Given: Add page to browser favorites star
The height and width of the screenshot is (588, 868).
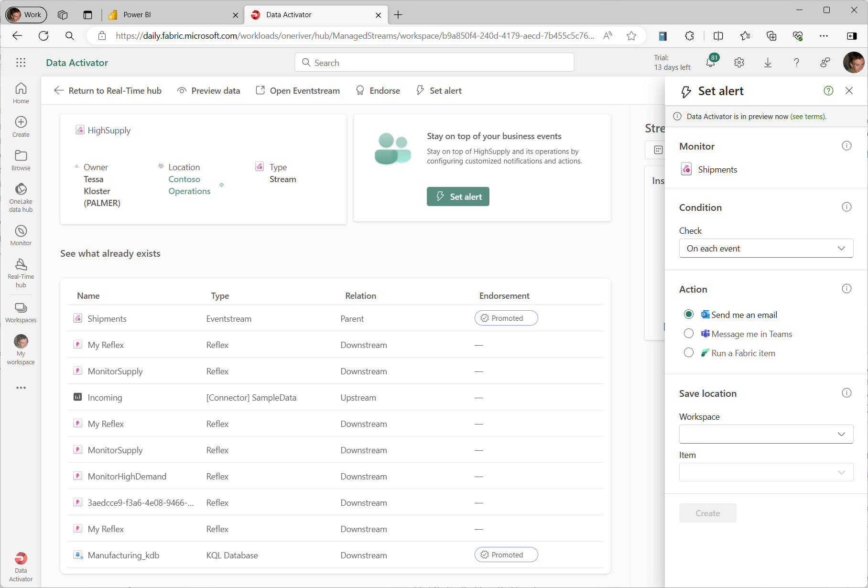Looking at the screenshot, I should click(x=631, y=36).
